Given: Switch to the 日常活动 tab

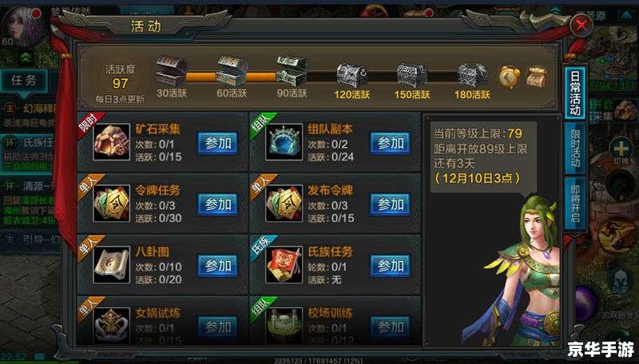Looking at the screenshot, I should 575,93.
